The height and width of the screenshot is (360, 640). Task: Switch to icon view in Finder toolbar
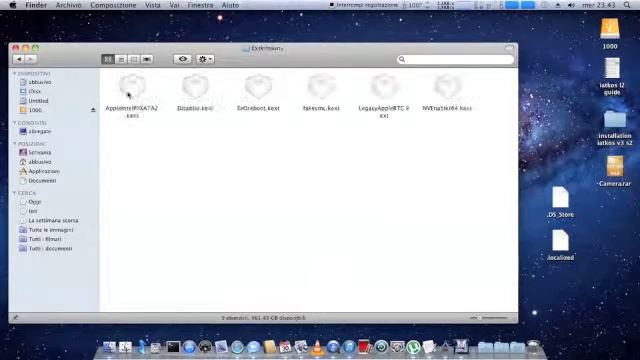coord(108,59)
